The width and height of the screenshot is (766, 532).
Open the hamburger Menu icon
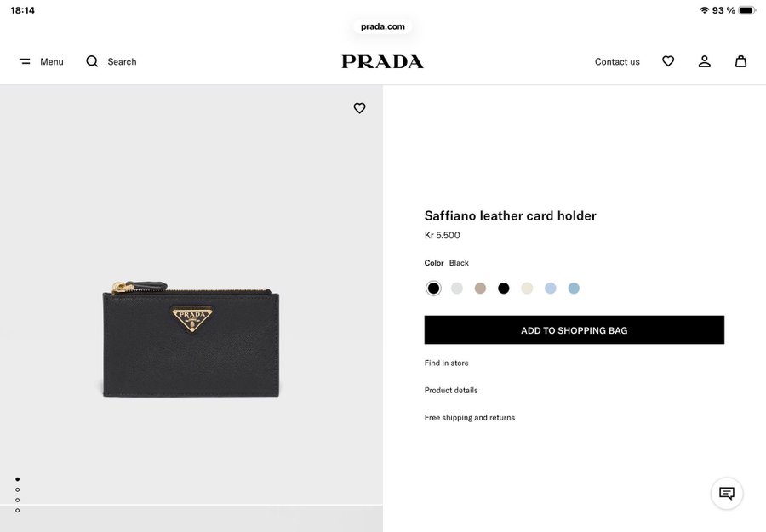click(x=26, y=61)
